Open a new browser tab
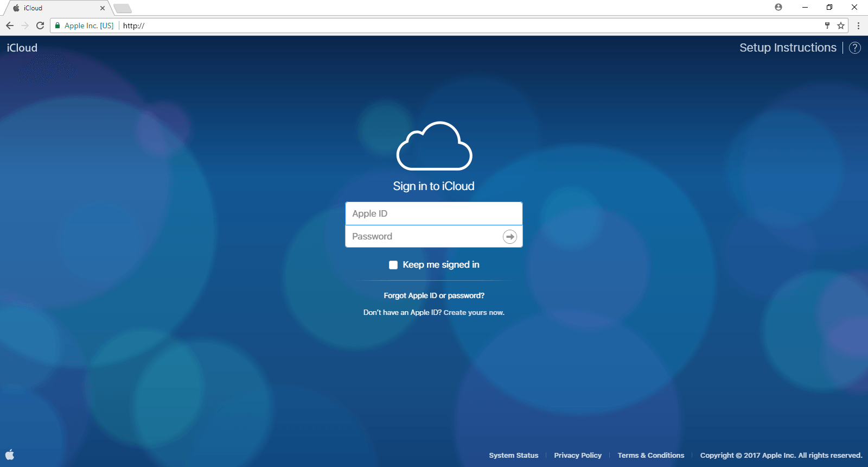 tap(123, 8)
